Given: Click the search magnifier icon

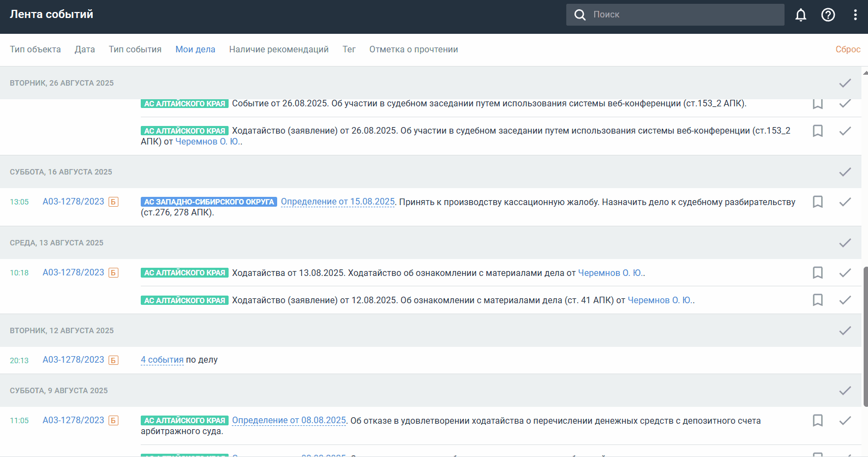Looking at the screenshot, I should click(x=580, y=15).
